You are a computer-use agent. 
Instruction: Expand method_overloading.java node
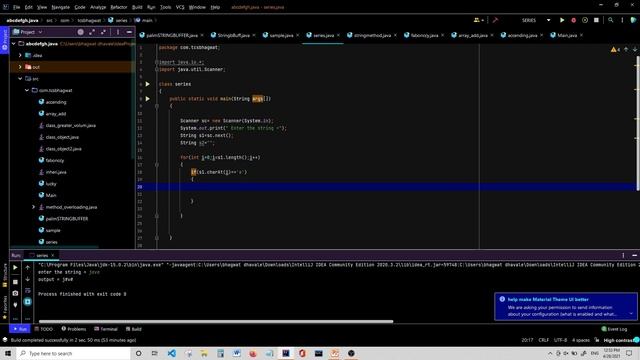pyautogui.click(x=34, y=207)
